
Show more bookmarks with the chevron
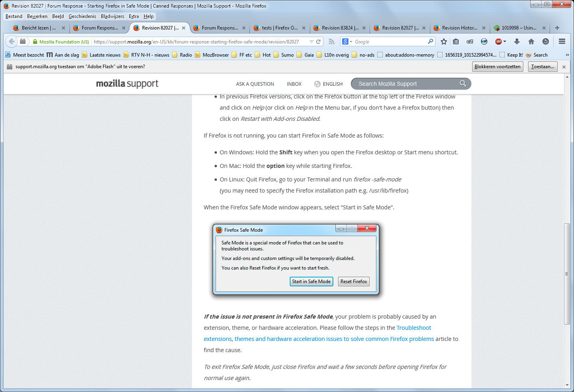coord(567,55)
